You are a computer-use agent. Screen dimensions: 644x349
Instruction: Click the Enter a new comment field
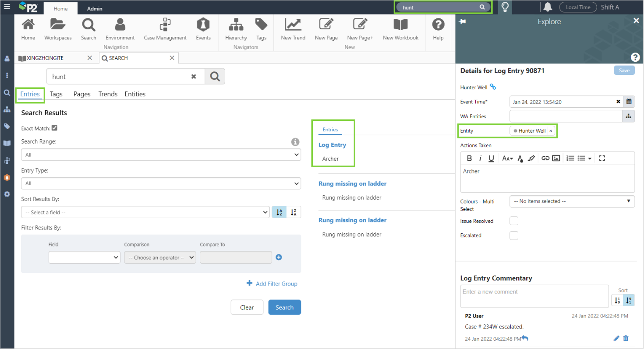534,296
